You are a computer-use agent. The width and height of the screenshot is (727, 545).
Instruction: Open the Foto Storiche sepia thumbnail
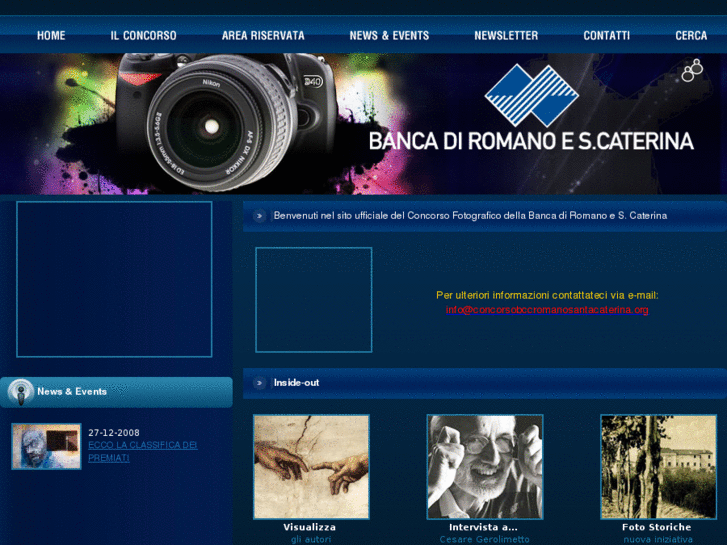658,467
